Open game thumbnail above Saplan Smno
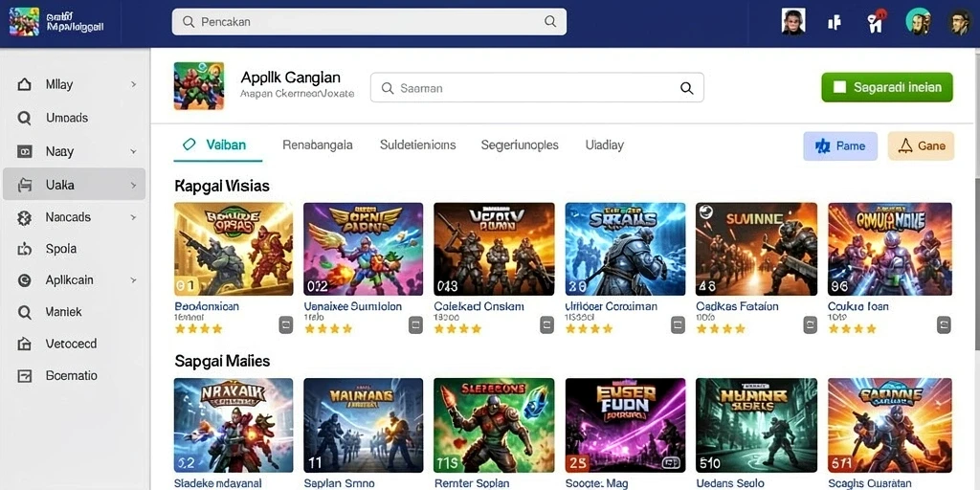 pos(363,425)
